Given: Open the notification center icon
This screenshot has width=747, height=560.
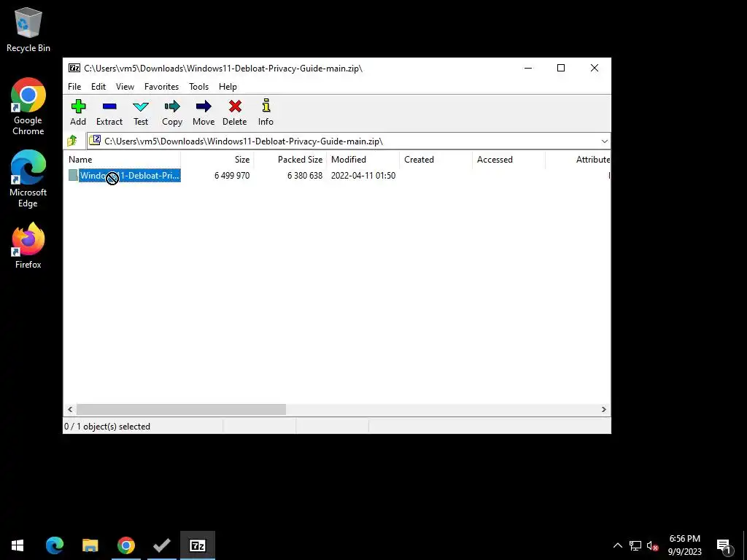Looking at the screenshot, I should (724, 545).
